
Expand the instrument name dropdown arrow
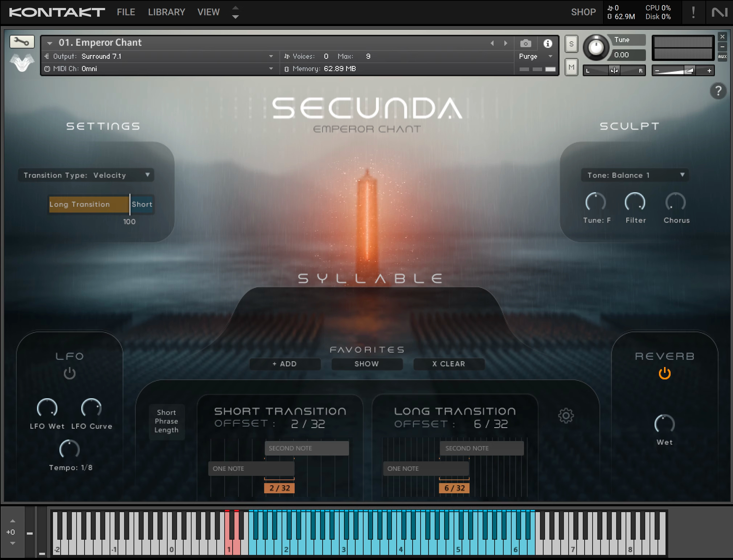pos(50,43)
